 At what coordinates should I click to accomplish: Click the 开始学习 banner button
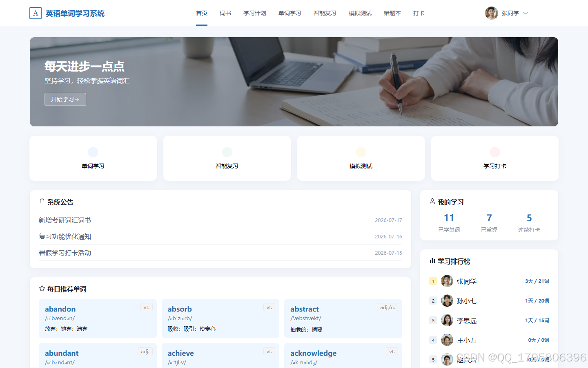point(65,99)
